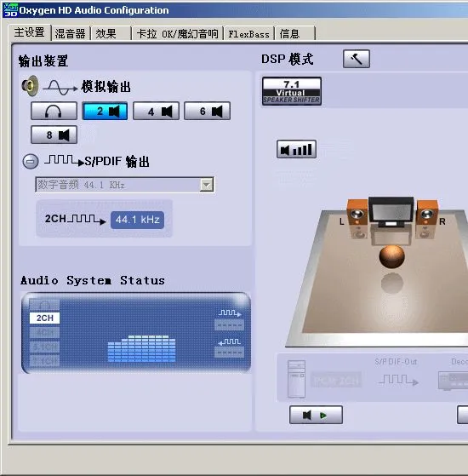Select the 6 speakers output button
The width and height of the screenshot is (468, 476).
click(207, 111)
